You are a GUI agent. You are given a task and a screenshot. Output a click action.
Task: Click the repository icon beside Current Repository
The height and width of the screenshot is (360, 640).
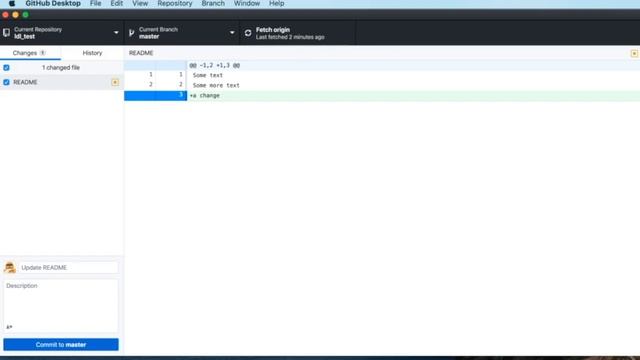[7, 33]
